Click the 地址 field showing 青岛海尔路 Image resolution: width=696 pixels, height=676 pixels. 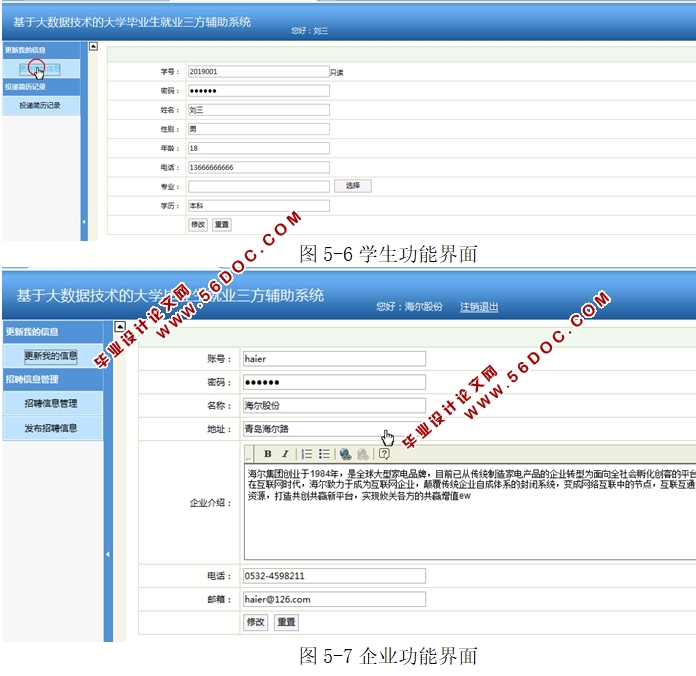pos(334,429)
